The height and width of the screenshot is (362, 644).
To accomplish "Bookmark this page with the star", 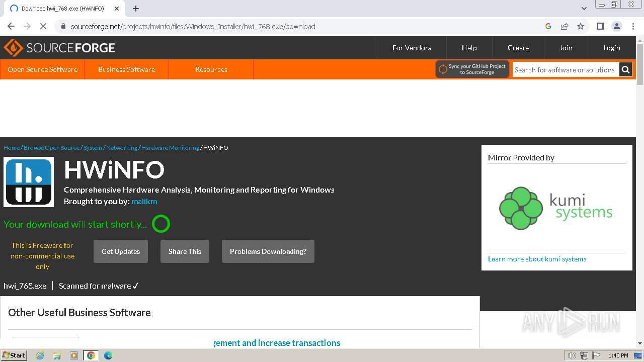I will click(581, 26).
